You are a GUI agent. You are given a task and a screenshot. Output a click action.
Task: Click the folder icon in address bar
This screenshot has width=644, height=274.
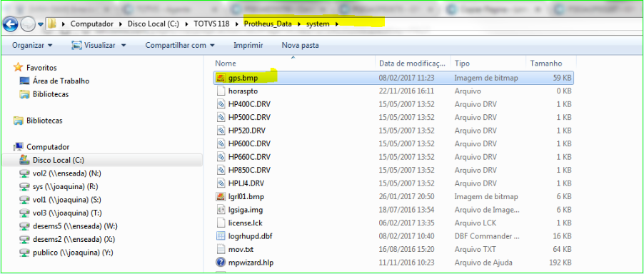point(51,24)
